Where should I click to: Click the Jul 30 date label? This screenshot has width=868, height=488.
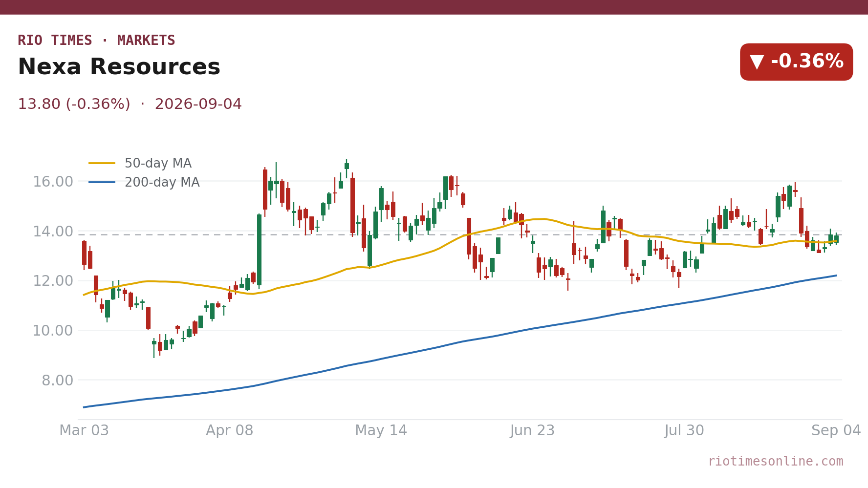pyautogui.click(x=684, y=431)
